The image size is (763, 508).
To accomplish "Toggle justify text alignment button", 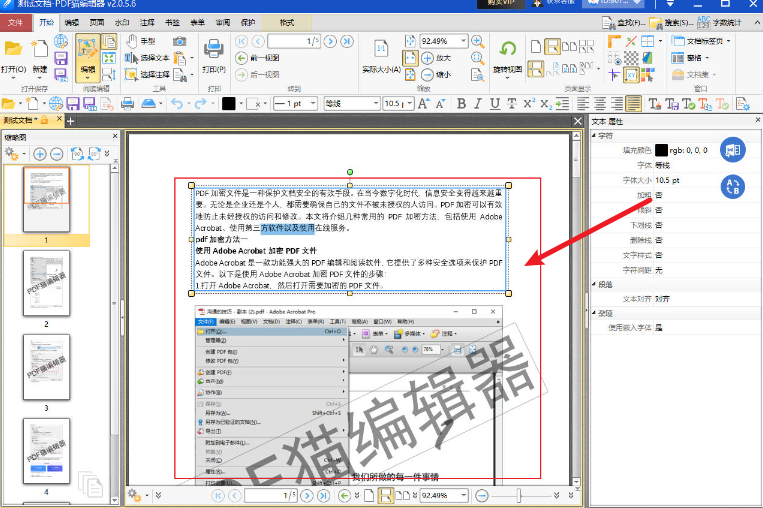I will [633, 103].
